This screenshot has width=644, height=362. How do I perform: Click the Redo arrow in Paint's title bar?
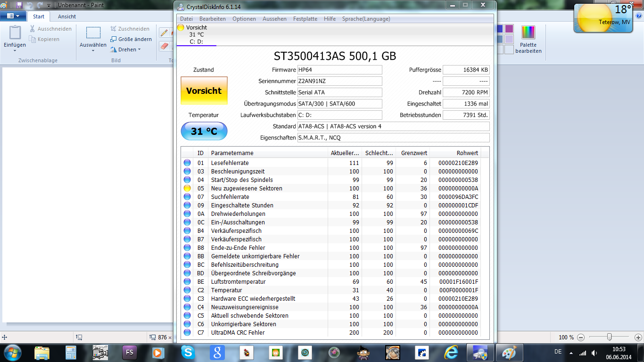pos(39,5)
